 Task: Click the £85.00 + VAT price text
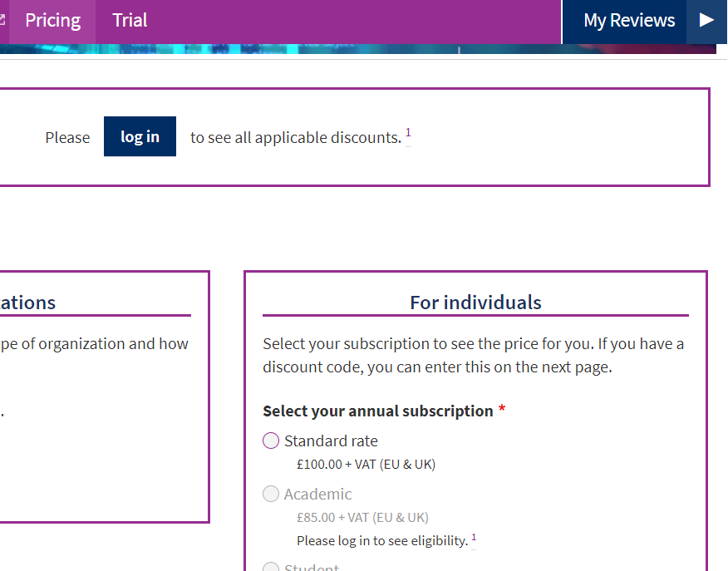coord(362,517)
